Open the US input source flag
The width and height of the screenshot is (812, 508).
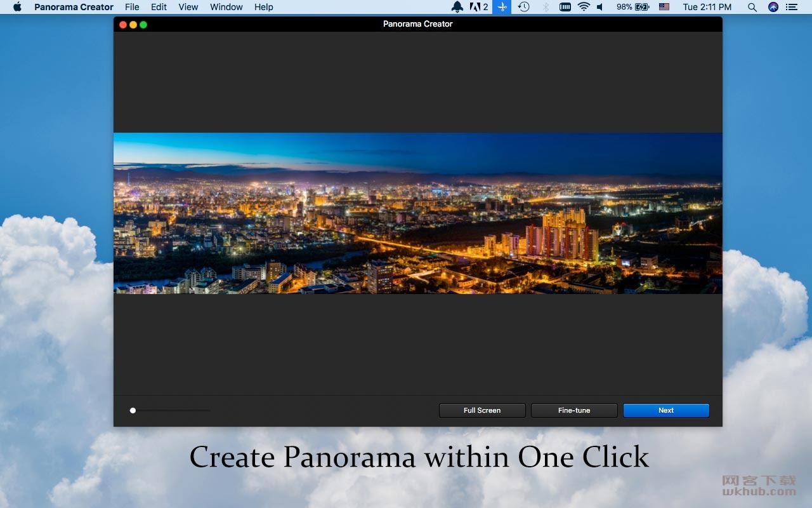(664, 7)
